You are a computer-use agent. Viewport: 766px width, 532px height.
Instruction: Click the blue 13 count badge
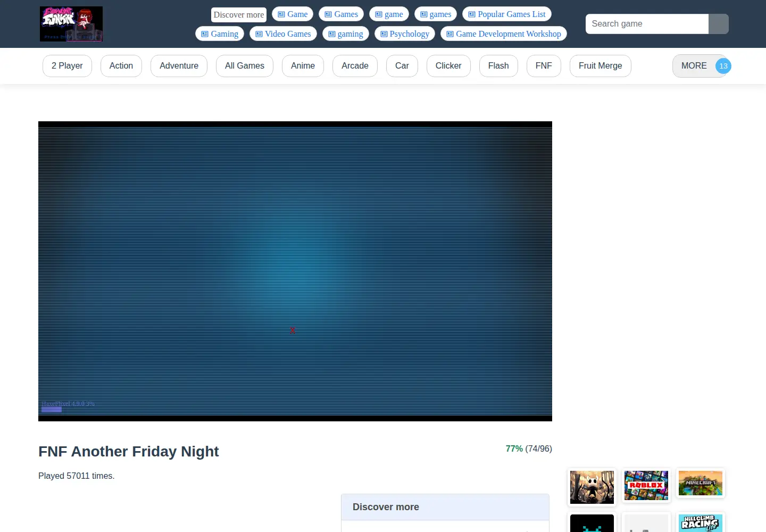click(723, 66)
